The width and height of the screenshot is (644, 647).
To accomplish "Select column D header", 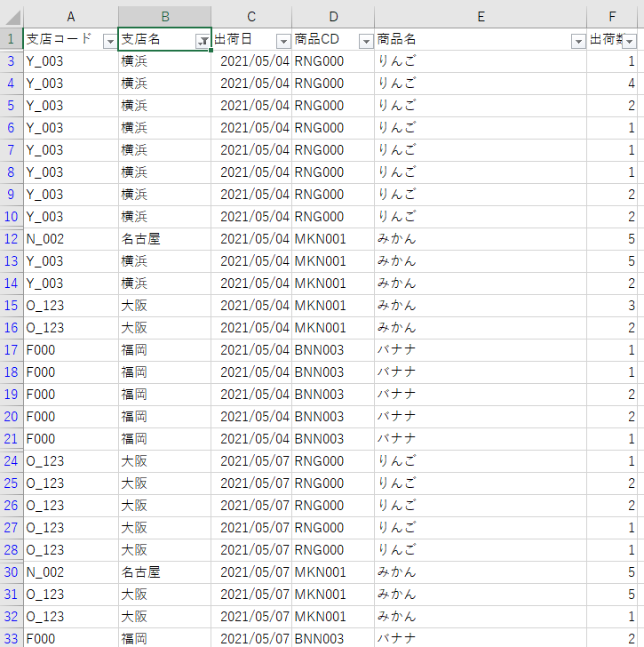I will point(333,16).
